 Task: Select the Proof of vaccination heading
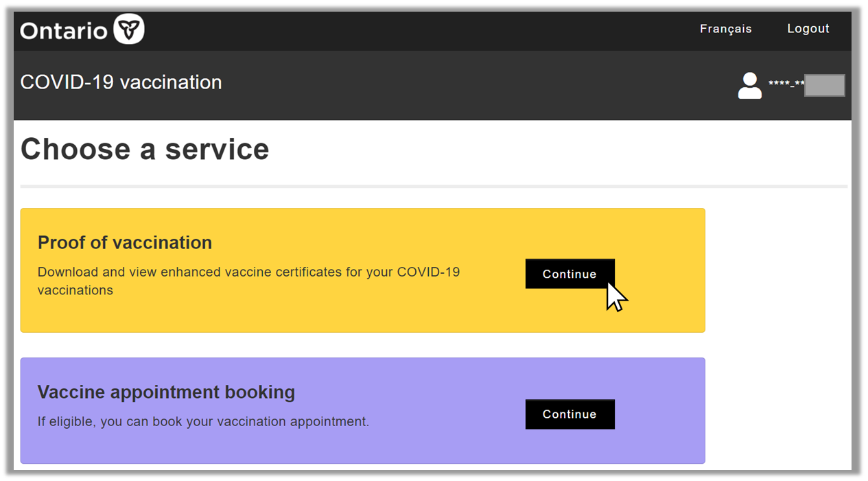tap(125, 243)
